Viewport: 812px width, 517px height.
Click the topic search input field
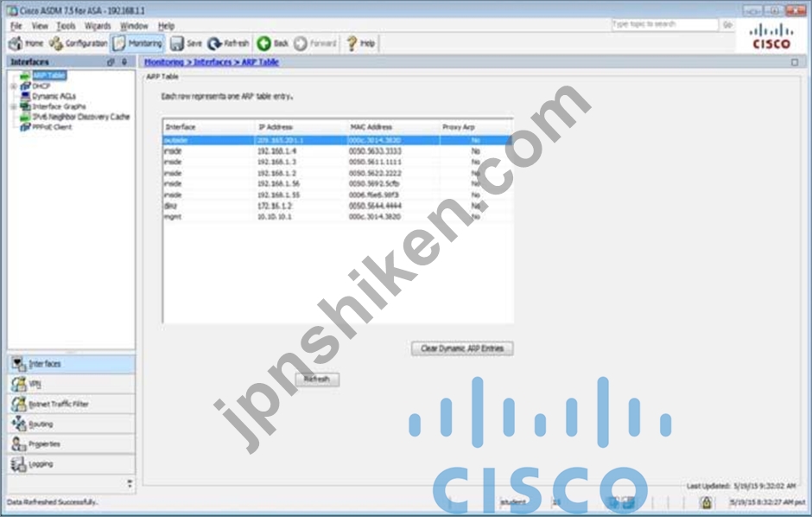tap(664, 24)
